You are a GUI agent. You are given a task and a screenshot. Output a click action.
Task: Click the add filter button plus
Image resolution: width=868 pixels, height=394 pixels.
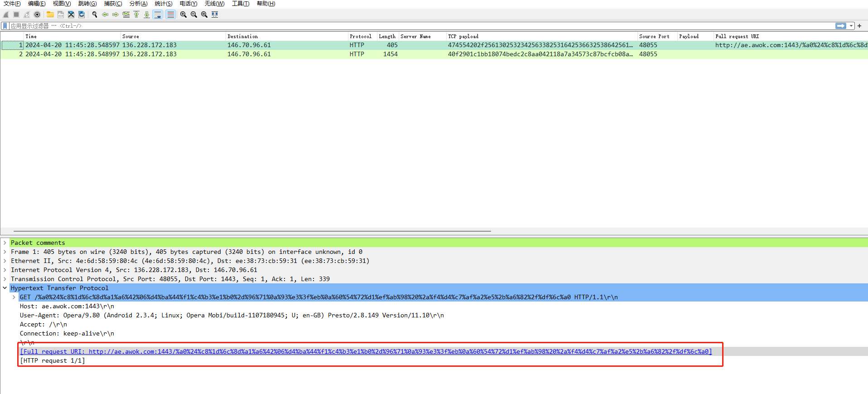point(859,26)
